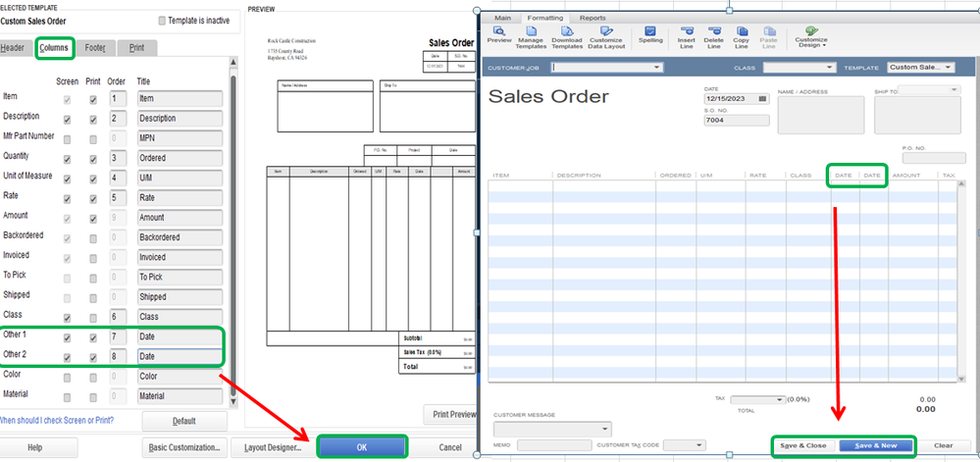Viewport: 980px width, 462px height.
Task: Open the Ship To dropdown
Action: 954,90
